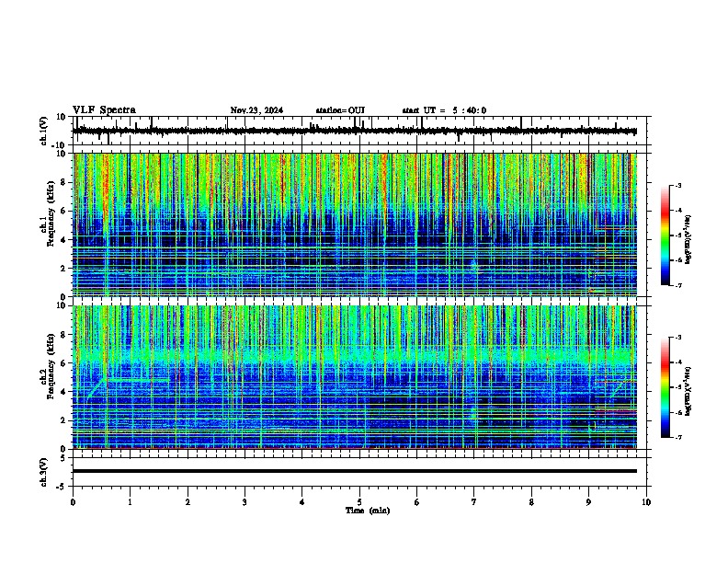Click the ch.2 spectrogram "6" kHz tick label
728x563 pixels.
[63, 363]
